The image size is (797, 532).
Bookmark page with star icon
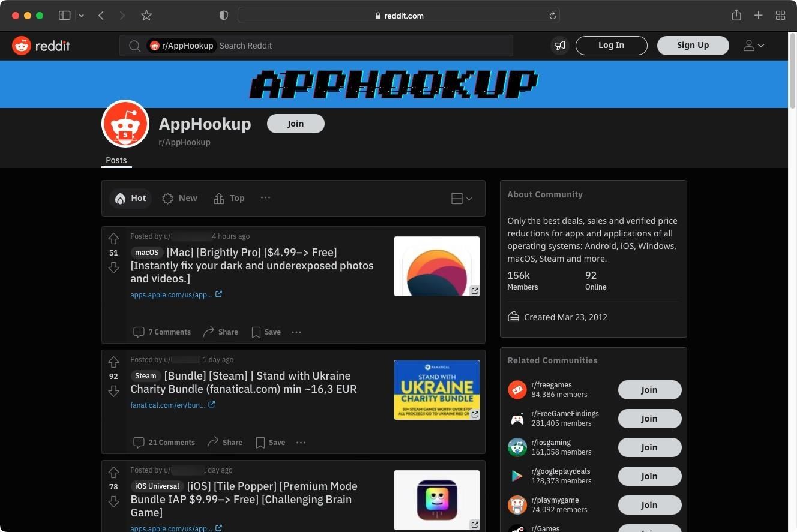(x=146, y=16)
